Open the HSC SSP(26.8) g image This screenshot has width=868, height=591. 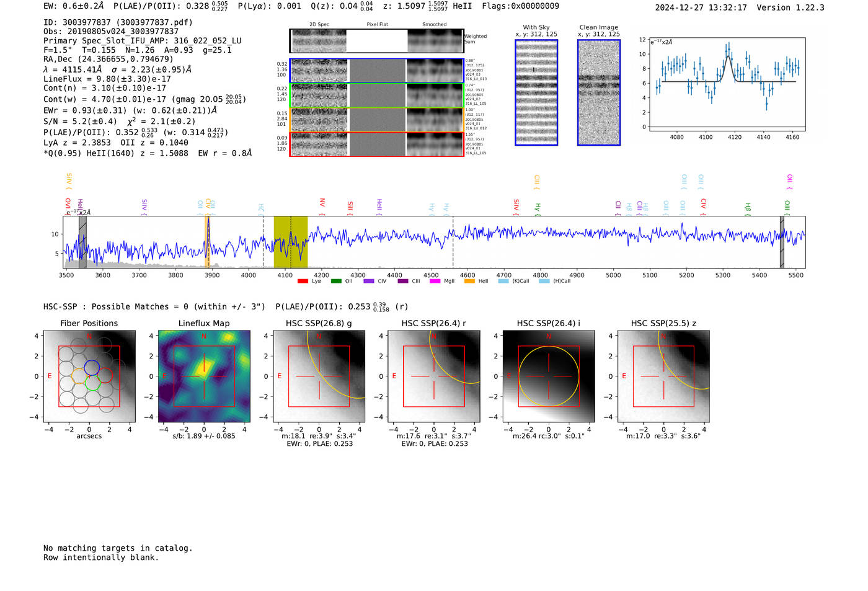pyautogui.click(x=319, y=376)
